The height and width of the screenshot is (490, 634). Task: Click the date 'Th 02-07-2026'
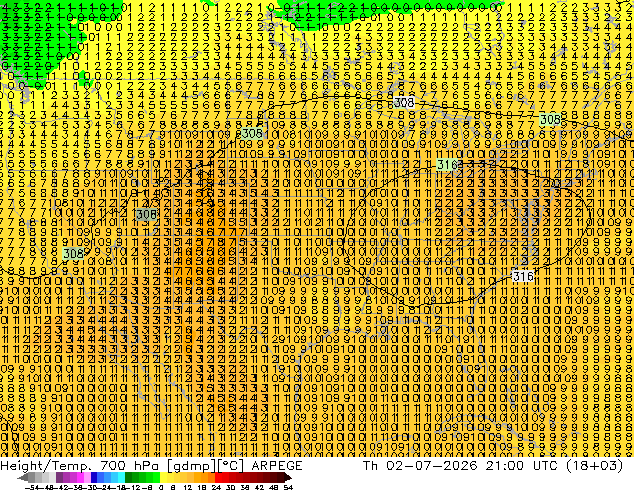coord(420,466)
